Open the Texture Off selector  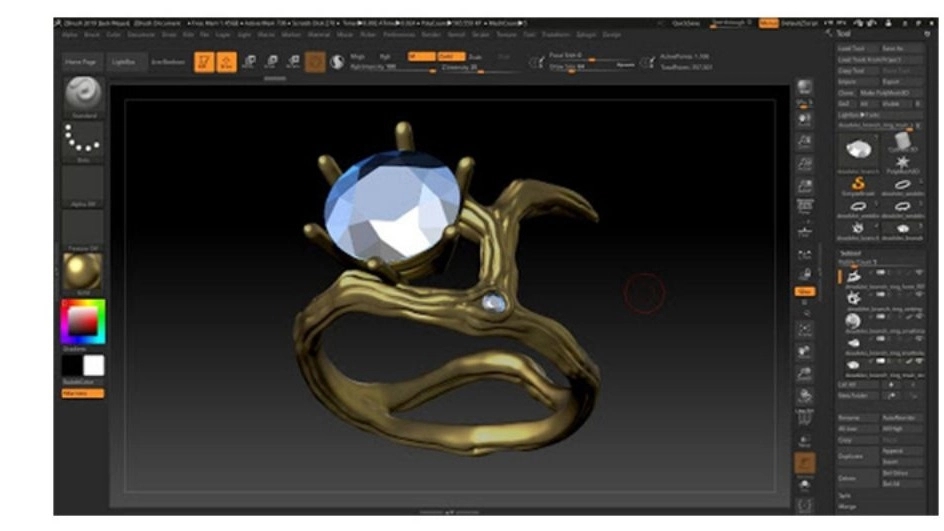point(84,229)
